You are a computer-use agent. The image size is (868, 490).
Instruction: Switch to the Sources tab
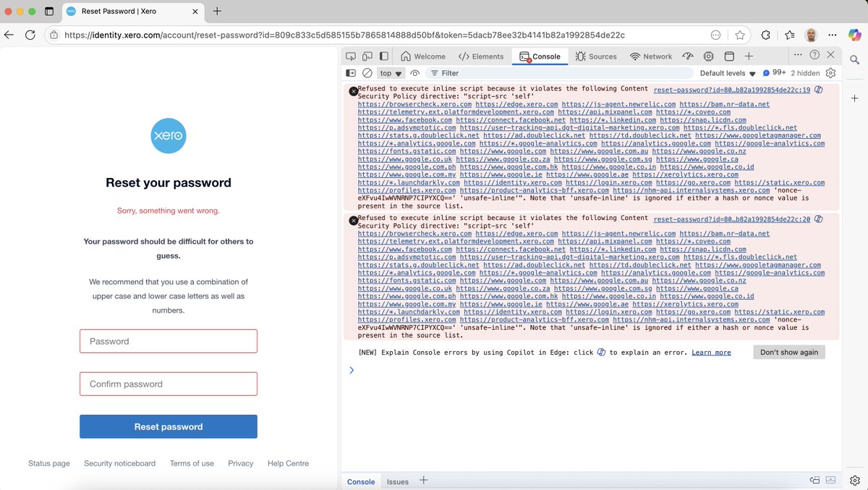[x=596, y=56]
